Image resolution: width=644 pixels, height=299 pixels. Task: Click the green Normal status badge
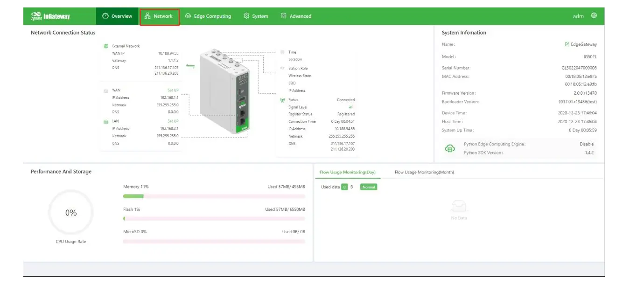tap(368, 187)
